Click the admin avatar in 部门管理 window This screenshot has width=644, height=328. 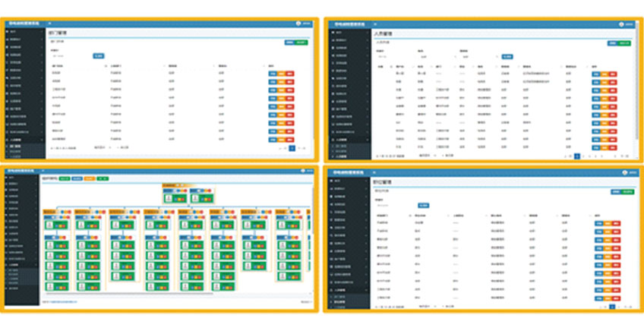298,24
